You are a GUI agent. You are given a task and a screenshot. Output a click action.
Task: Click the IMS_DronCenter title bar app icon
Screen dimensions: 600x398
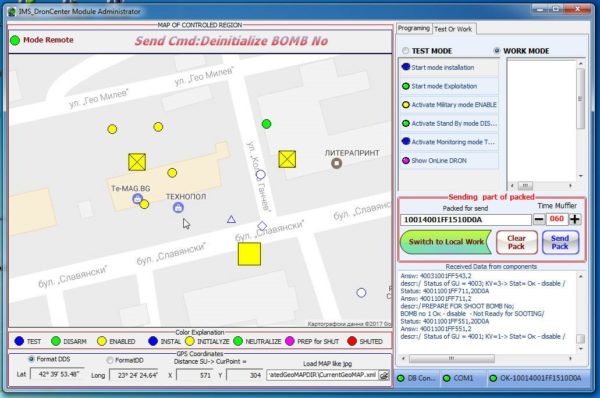tap(12, 12)
